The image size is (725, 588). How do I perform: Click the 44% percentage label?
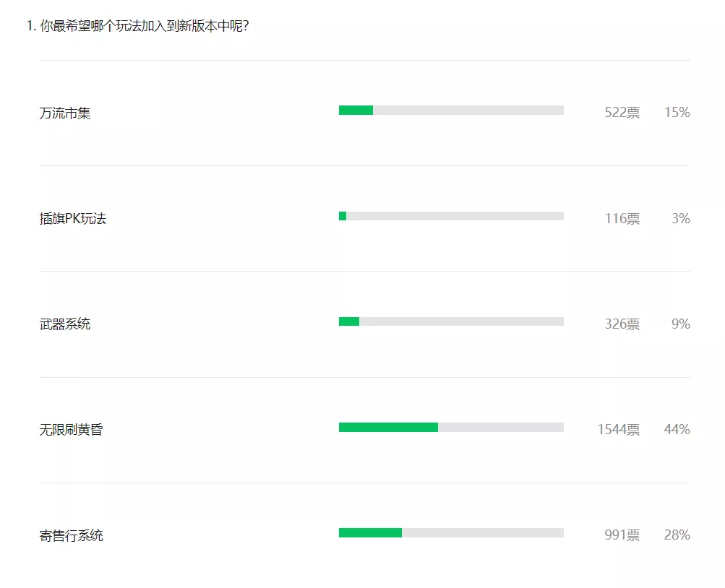(677, 429)
